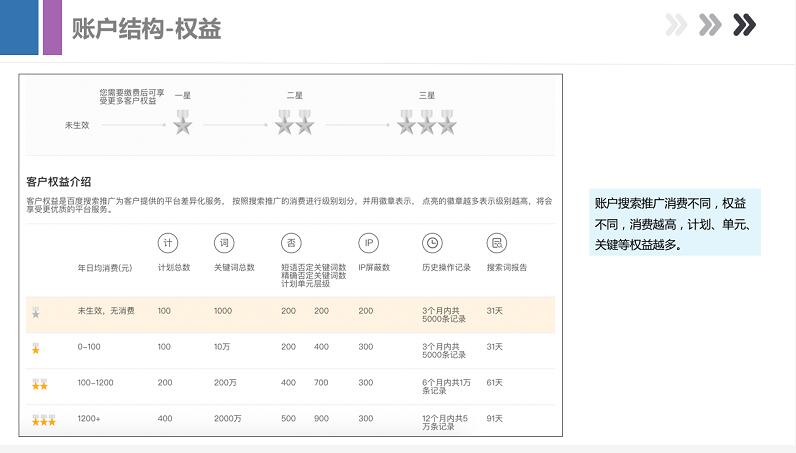Click the 词 keyword total circle icon
The image size is (796, 453).
click(224, 243)
